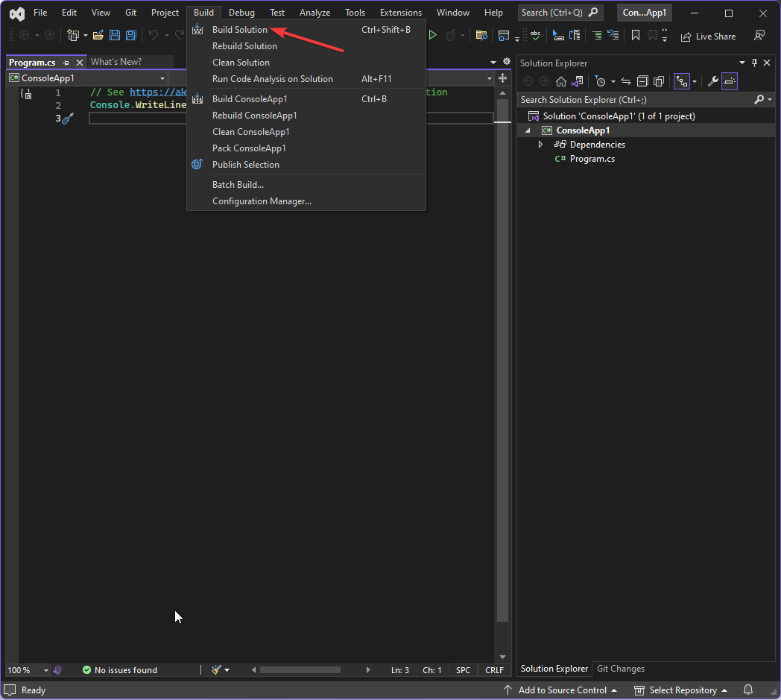
Task: Open the Select Repository dropdown in status bar
Action: pos(680,690)
